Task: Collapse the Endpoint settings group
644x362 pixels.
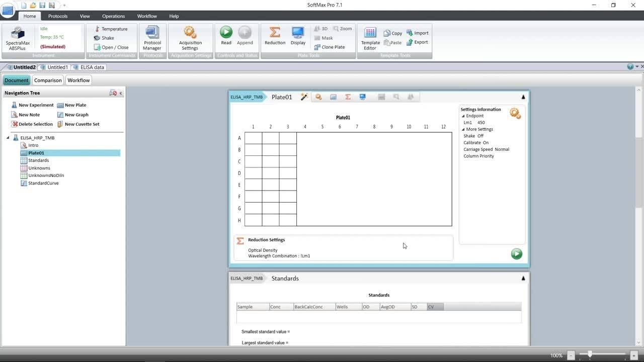Action: click(x=464, y=116)
